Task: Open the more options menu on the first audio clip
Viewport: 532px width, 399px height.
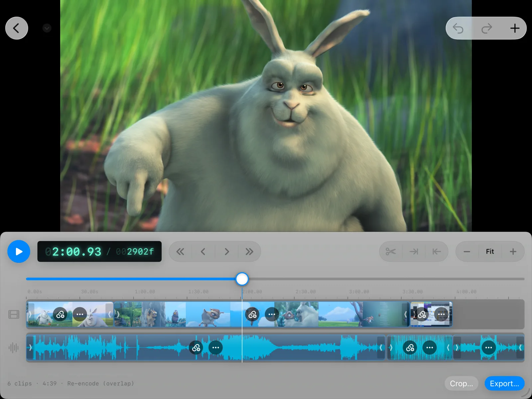Action: coord(215,348)
